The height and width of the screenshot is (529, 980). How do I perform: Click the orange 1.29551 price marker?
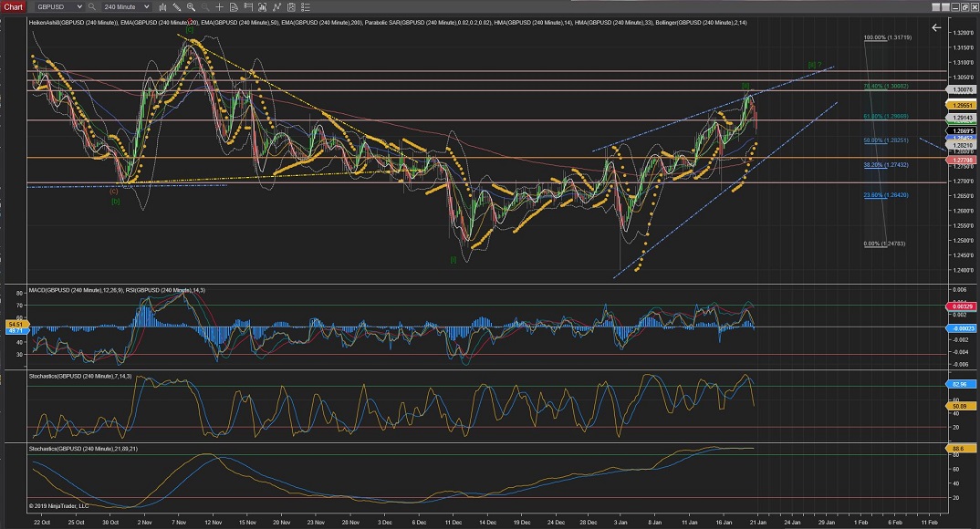(962, 106)
